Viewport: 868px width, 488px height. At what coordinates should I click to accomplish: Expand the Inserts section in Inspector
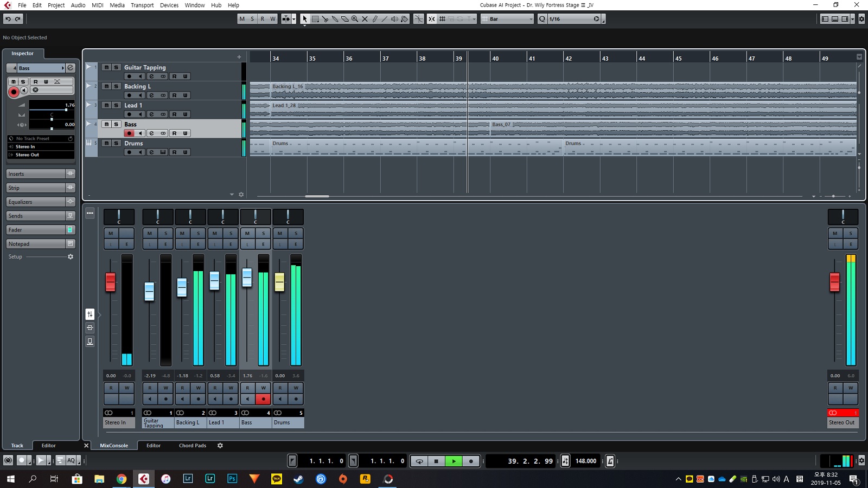36,174
